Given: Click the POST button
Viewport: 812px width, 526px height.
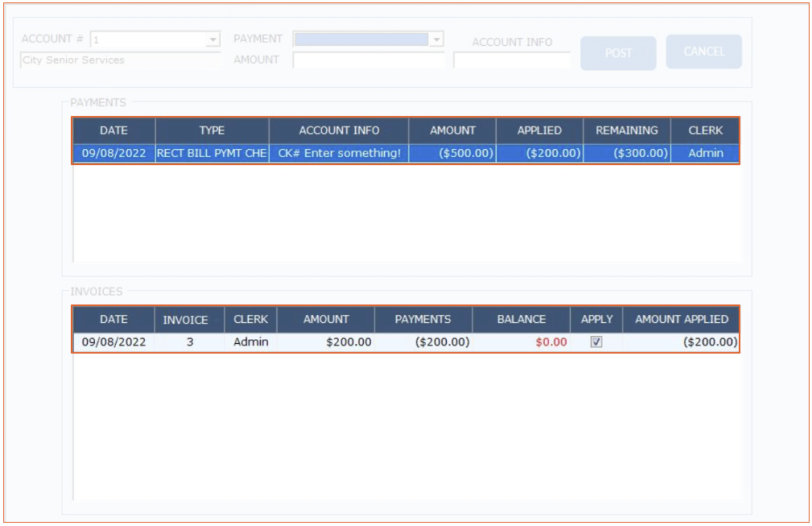Looking at the screenshot, I should coord(618,53).
